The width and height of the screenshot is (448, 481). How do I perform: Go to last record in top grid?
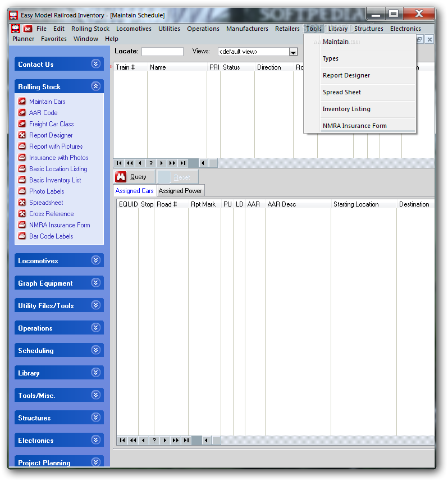tap(183, 163)
